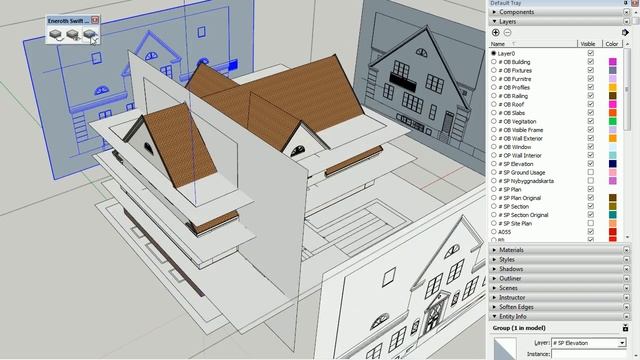
Task: Delete layer using the minus icon
Action: point(507,33)
